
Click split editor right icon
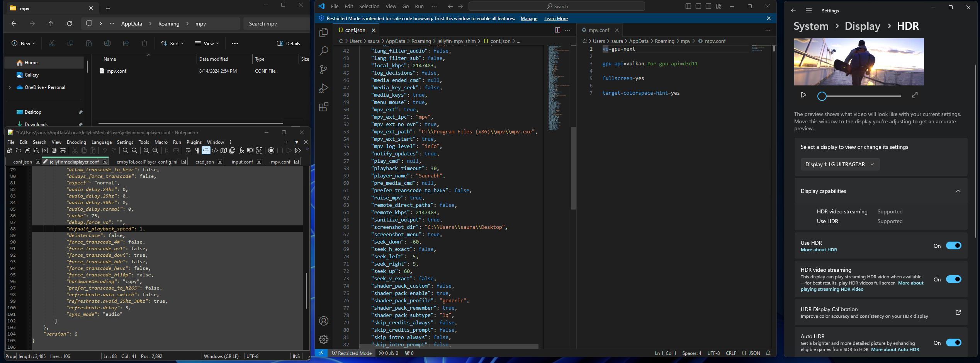click(557, 30)
